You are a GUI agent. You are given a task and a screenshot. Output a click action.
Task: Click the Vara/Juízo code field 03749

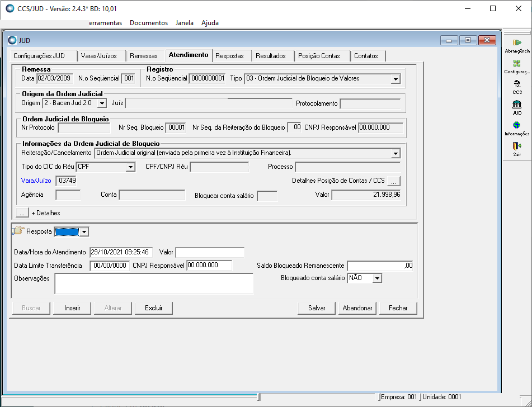point(66,181)
